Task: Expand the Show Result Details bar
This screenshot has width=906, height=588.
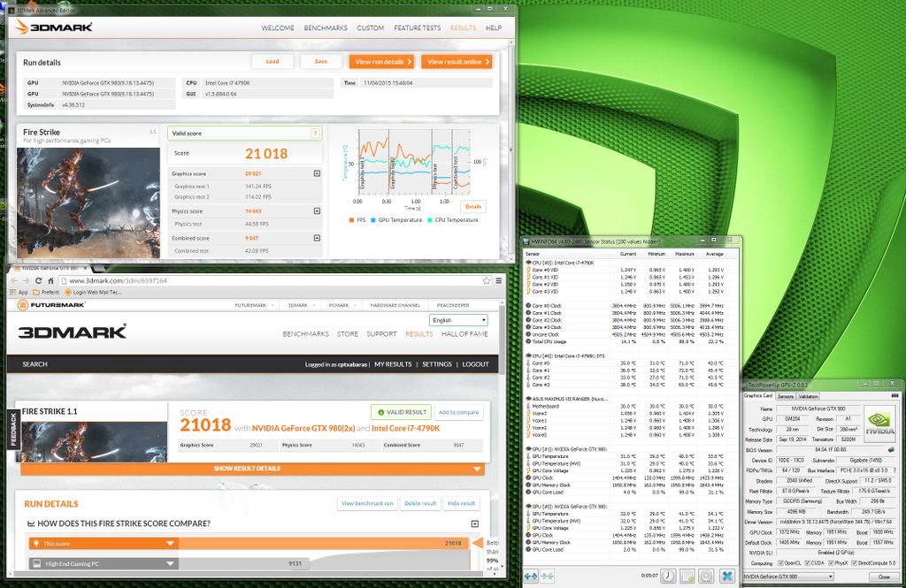Action: pos(252,469)
